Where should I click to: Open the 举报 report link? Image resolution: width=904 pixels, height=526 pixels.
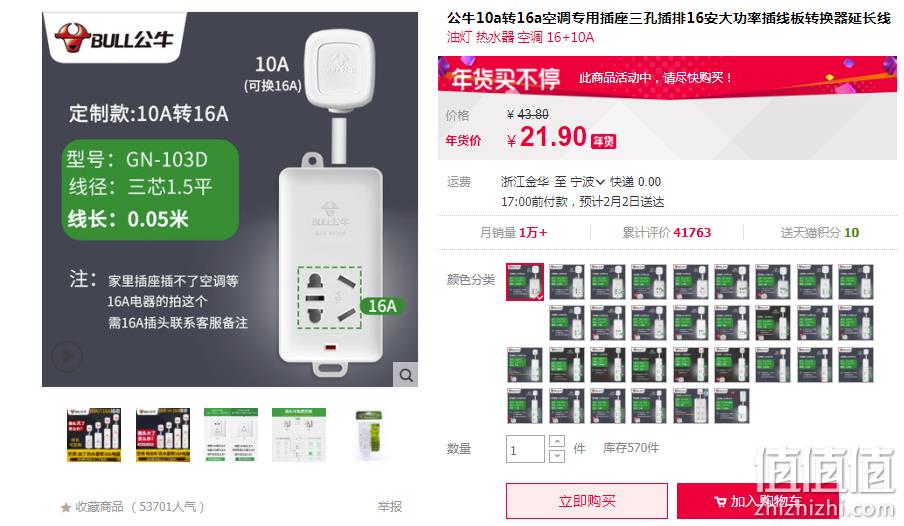(x=390, y=506)
